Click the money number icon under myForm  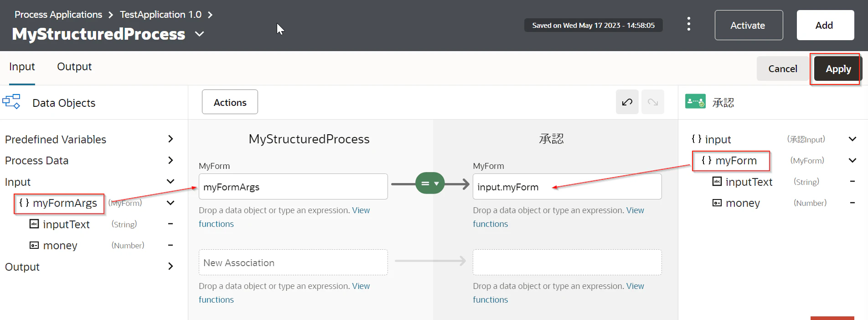[717, 203]
